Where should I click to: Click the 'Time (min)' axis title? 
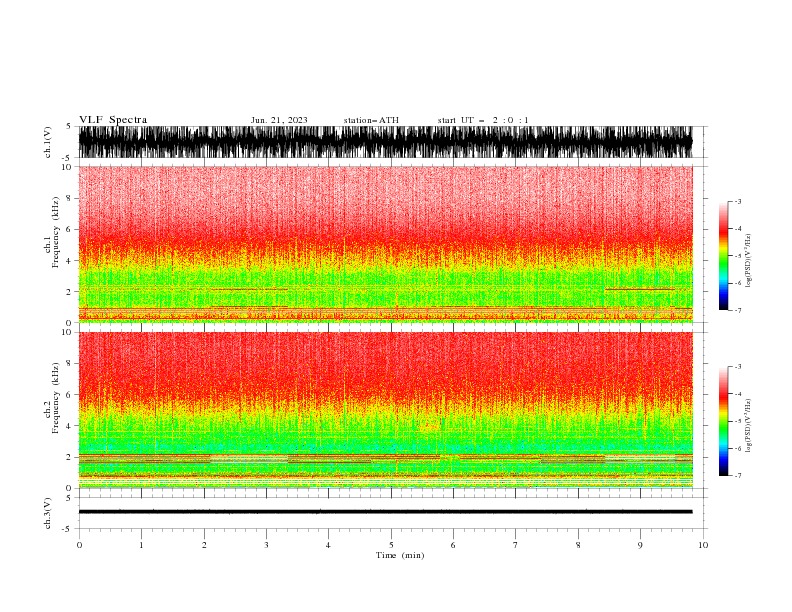tap(400, 555)
